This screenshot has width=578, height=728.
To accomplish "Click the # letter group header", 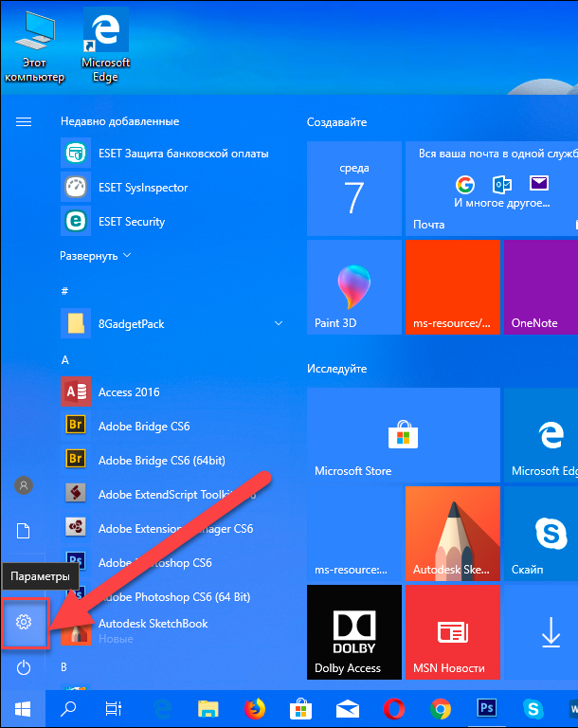I will pos(64,291).
